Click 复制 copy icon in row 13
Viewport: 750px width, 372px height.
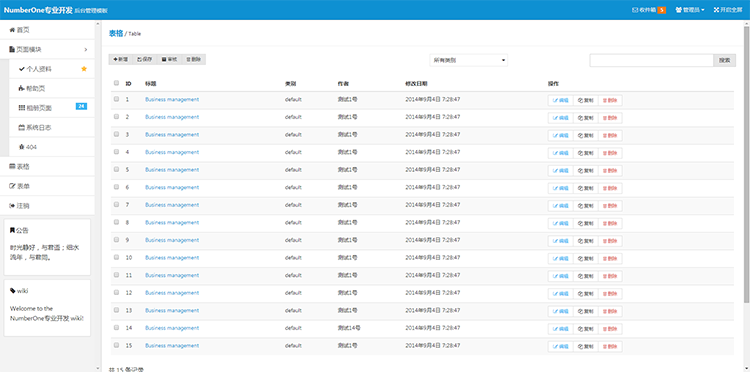click(580, 311)
